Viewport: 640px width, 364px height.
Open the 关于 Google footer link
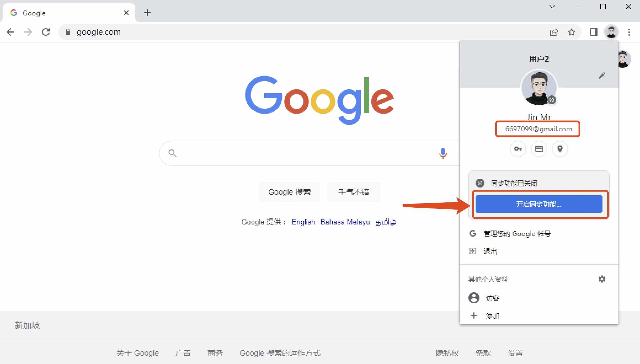(137, 353)
